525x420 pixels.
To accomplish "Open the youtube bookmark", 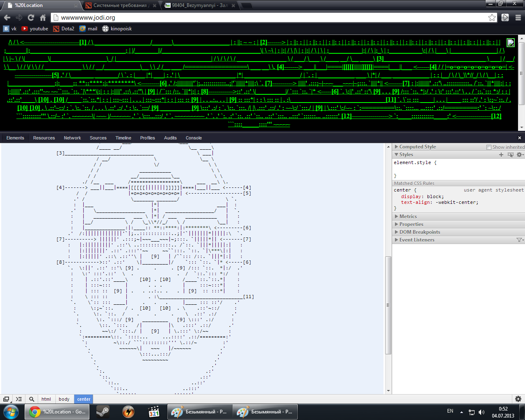I will (x=35, y=29).
